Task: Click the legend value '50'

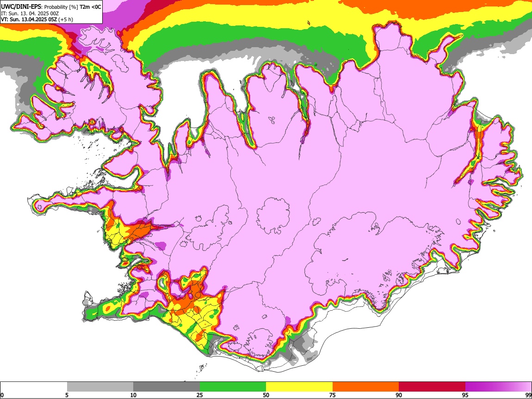Action: click(x=266, y=395)
